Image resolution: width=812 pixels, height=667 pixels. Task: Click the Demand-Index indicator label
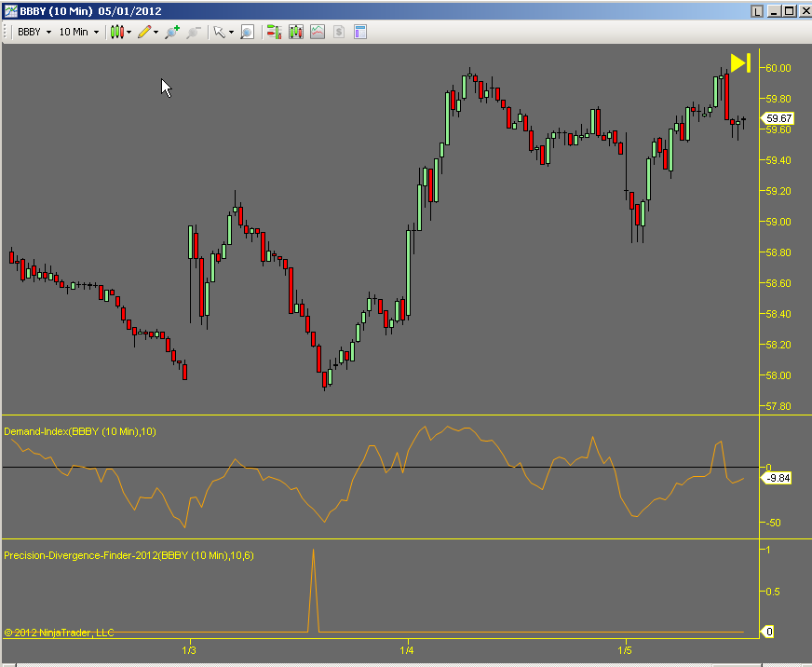80,431
